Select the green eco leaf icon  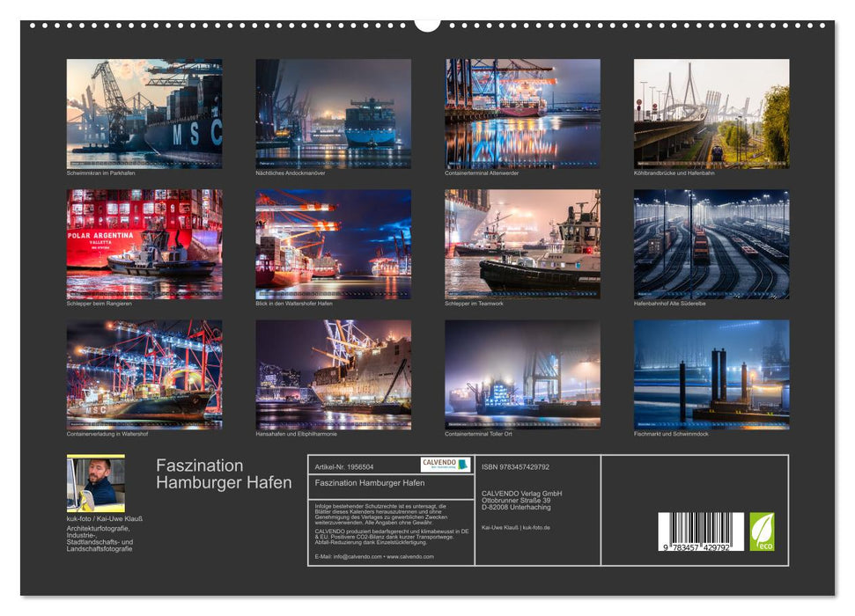pyautogui.click(x=763, y=532)
